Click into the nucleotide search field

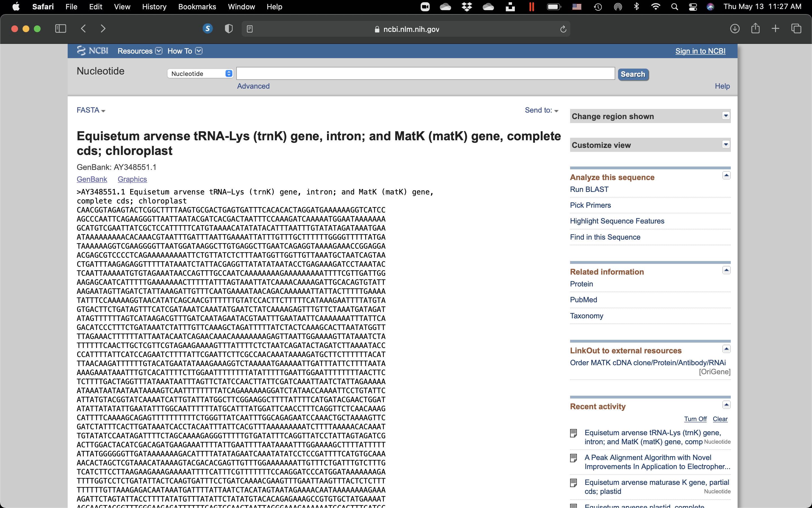[425, 74]
